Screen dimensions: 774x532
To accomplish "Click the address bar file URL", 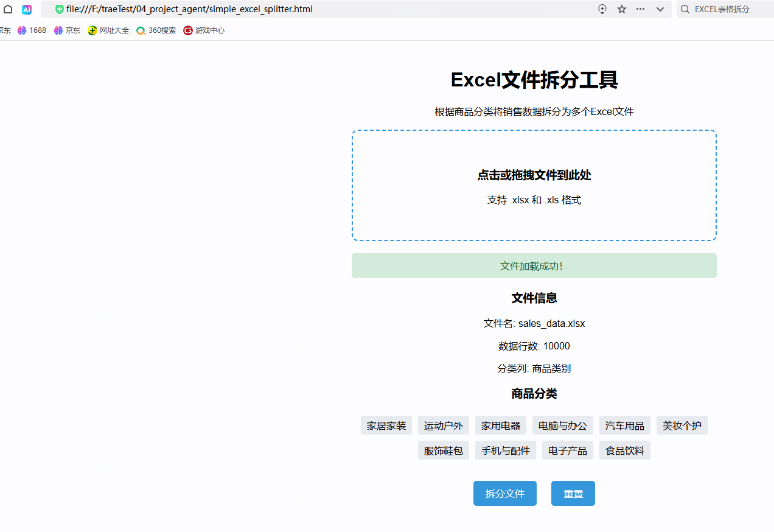I will tap(189, 9).
